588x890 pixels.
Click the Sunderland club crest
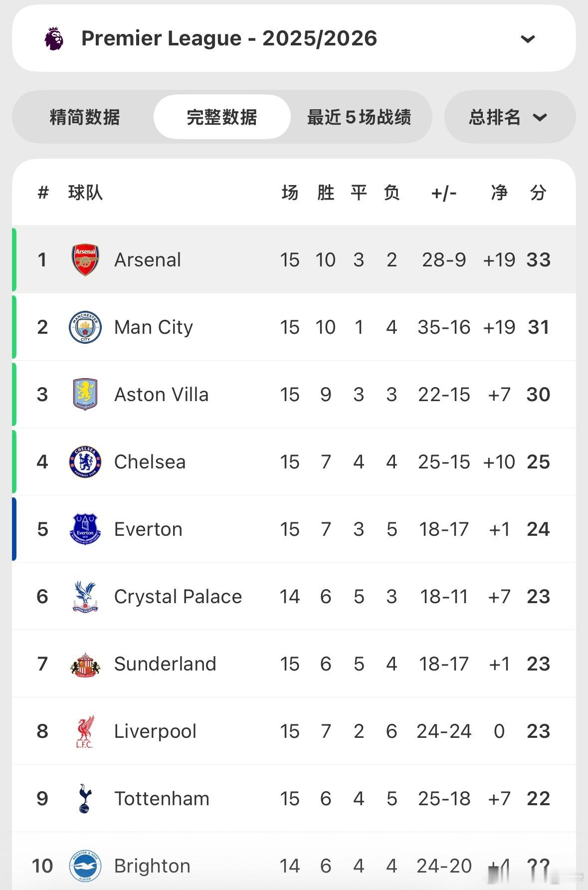tap(85, 664)
